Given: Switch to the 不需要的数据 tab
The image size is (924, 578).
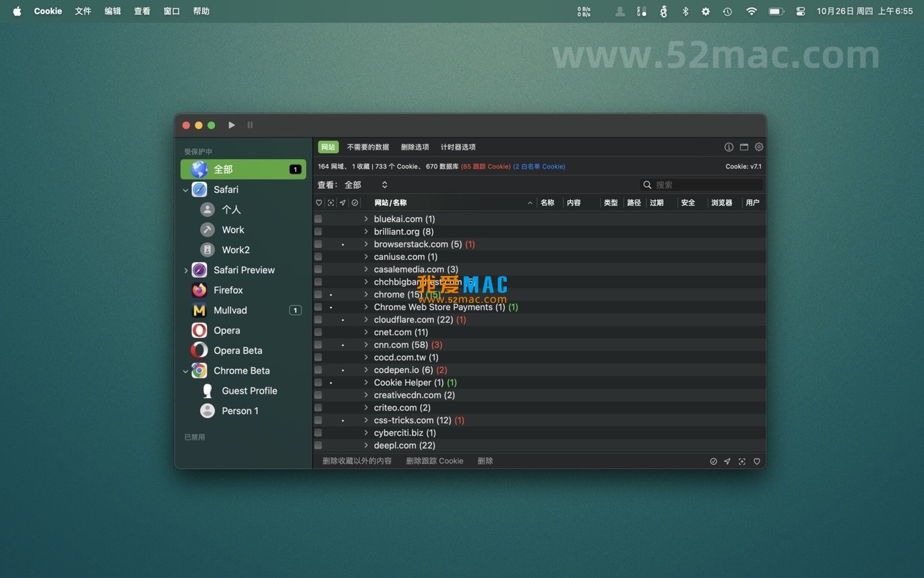Looking at the screenshot, I should coord(368,147).
